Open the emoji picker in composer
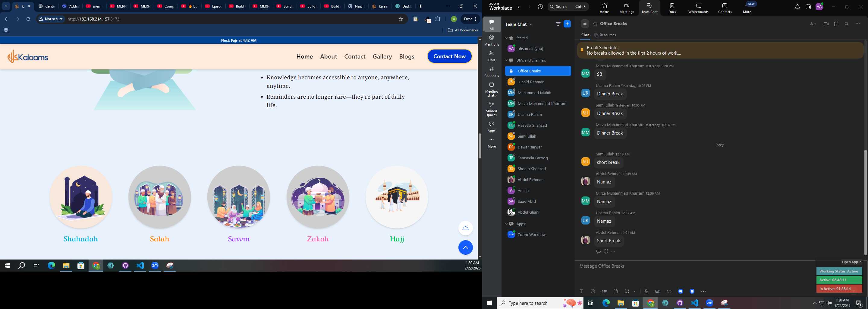This screenshot has width=868, height=309. pyautogui.click(x=593, y=291)
